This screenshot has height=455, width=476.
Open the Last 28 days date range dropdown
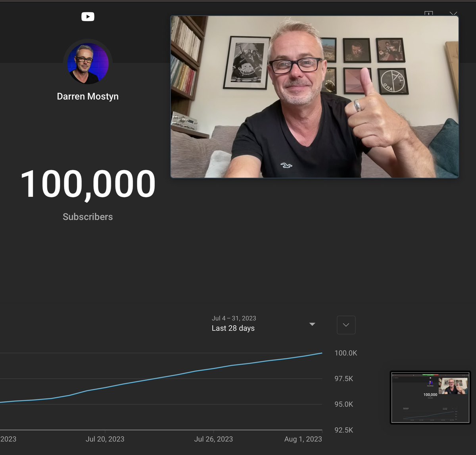(x=264, y=324)
